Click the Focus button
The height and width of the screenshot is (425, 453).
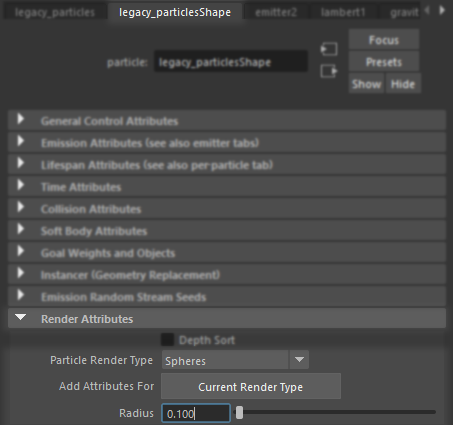pyautogui.click(x=384, y=40)
